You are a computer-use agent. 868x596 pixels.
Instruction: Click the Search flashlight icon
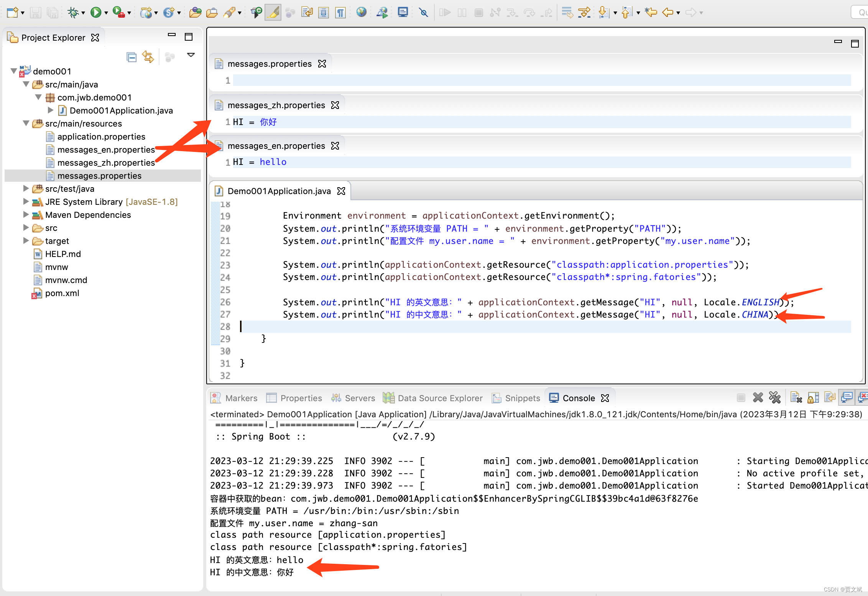(x=229, y=13)
